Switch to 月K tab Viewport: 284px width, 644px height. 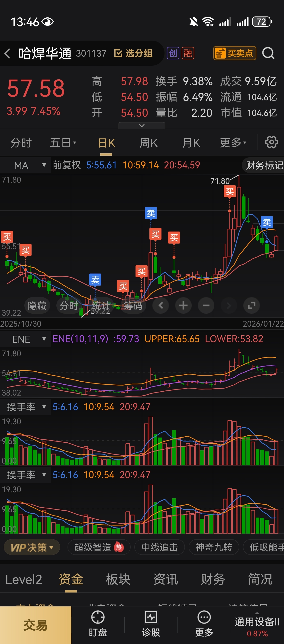(191, 143)
